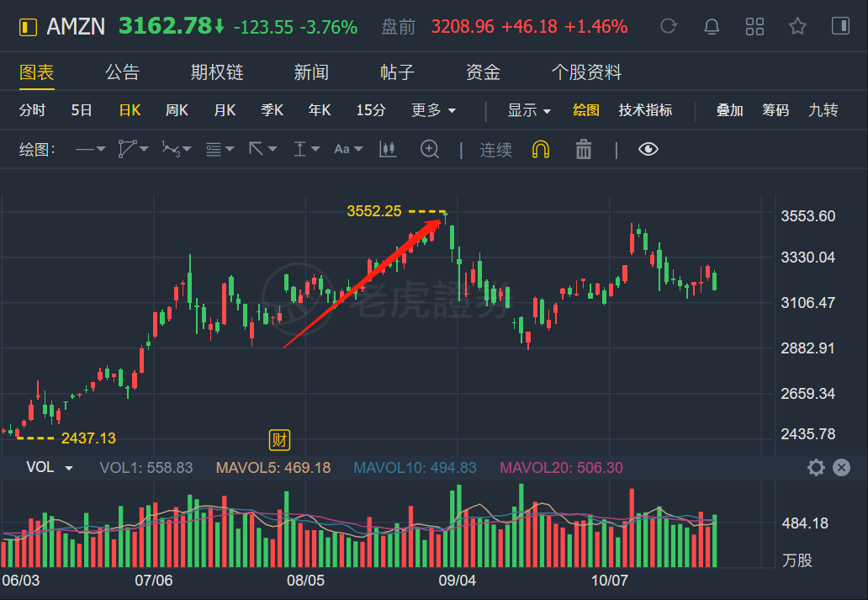Add AMZN to favorites with star
Screen dimensions: 868x600
(x=797, y=26)
